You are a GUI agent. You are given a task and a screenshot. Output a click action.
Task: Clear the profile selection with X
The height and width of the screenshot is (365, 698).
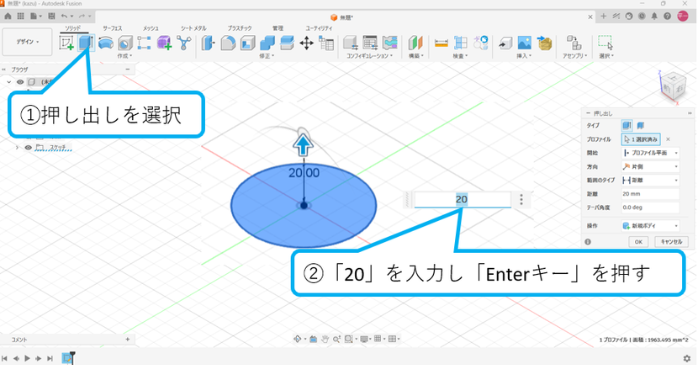pyautogui.click(x=668, y=139)
